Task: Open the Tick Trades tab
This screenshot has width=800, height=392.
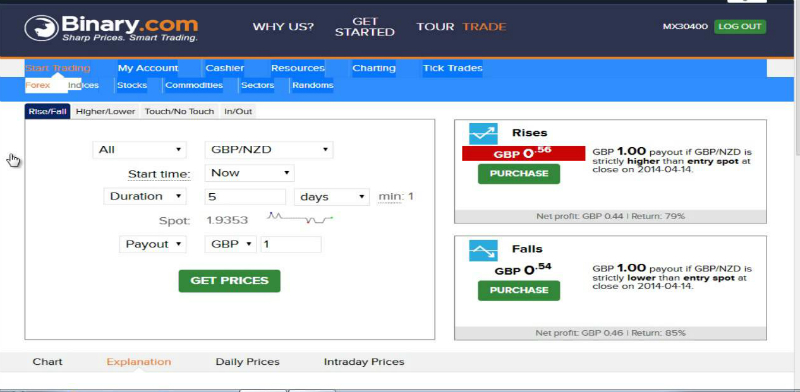Action: tap(453, 68)
